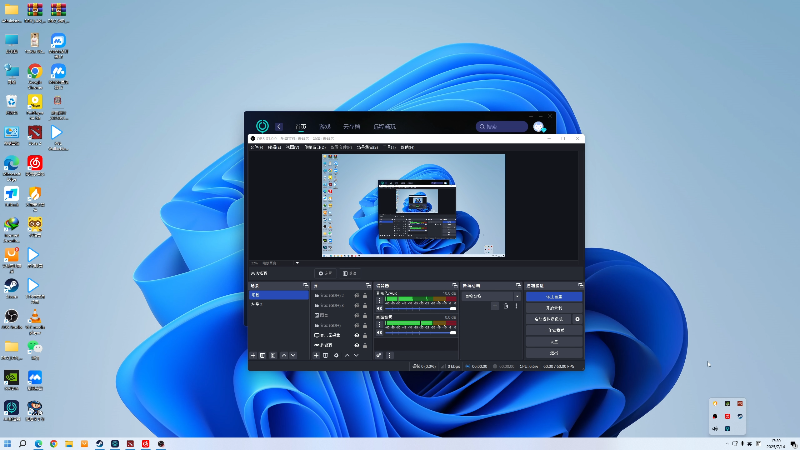The image size is (800, 450).
Task: Move selected scene down in Scenes dock
Action: click(x=293, y=356)
